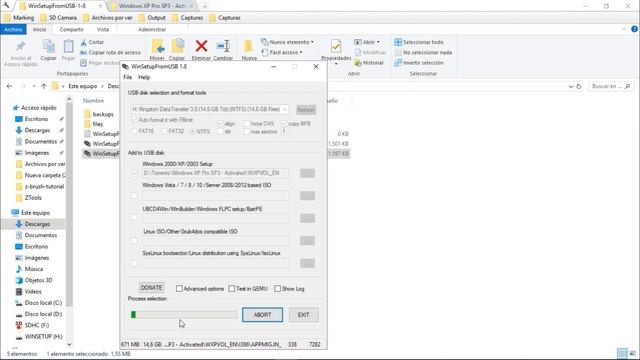Screen dimensions: 640x360
Task: Open WINSETUP (H:) drive in sidebar
Action: coord(39,337)
